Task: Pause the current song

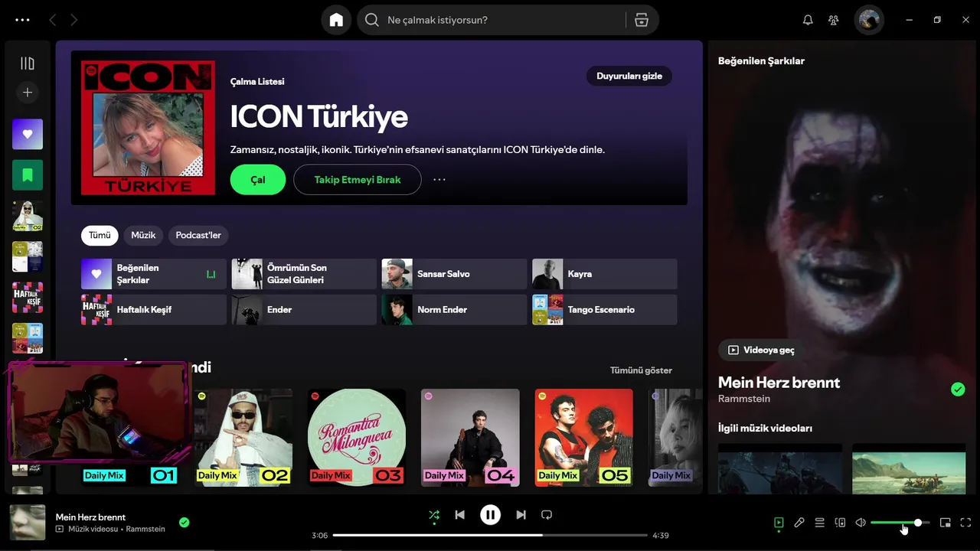Action: coord(490,515)
